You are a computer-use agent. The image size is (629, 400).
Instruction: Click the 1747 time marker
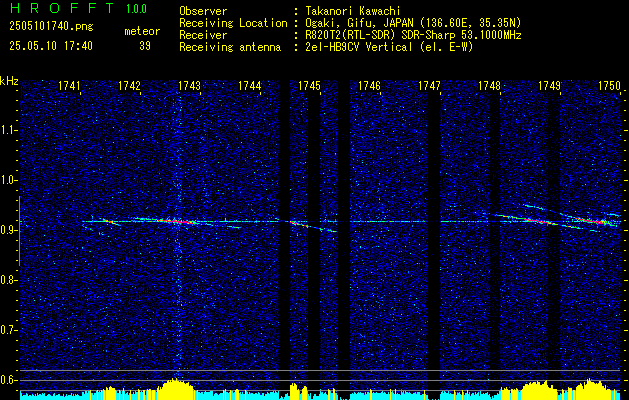tap(430, 86)
